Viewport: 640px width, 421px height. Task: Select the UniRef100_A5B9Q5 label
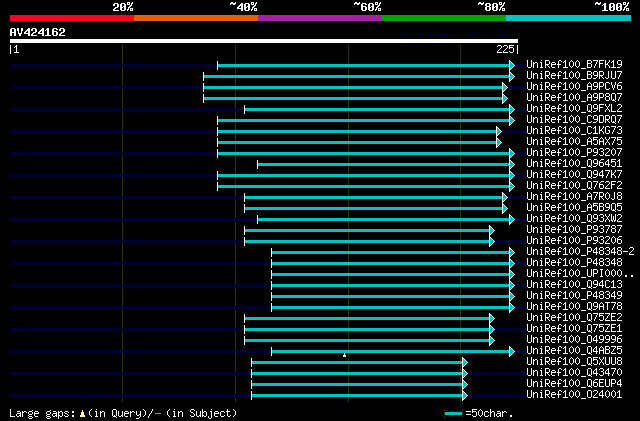tap(574, 207)
